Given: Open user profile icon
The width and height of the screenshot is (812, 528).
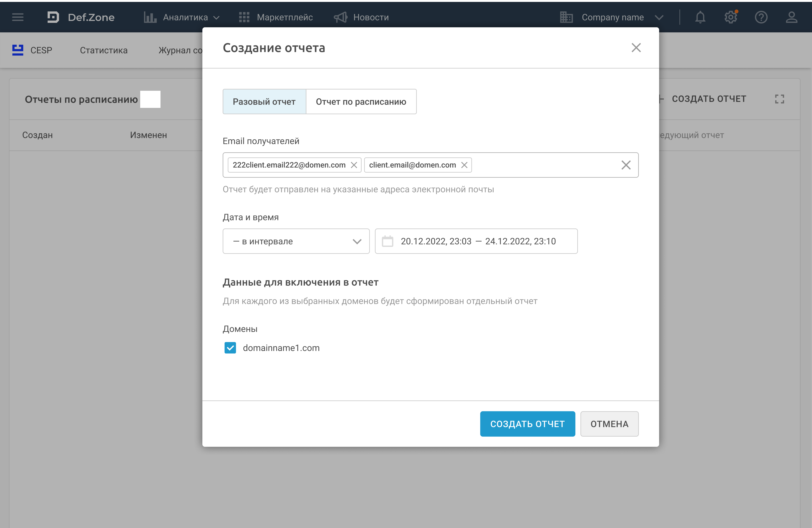Looking at the screenshot, I should point(792,17).
